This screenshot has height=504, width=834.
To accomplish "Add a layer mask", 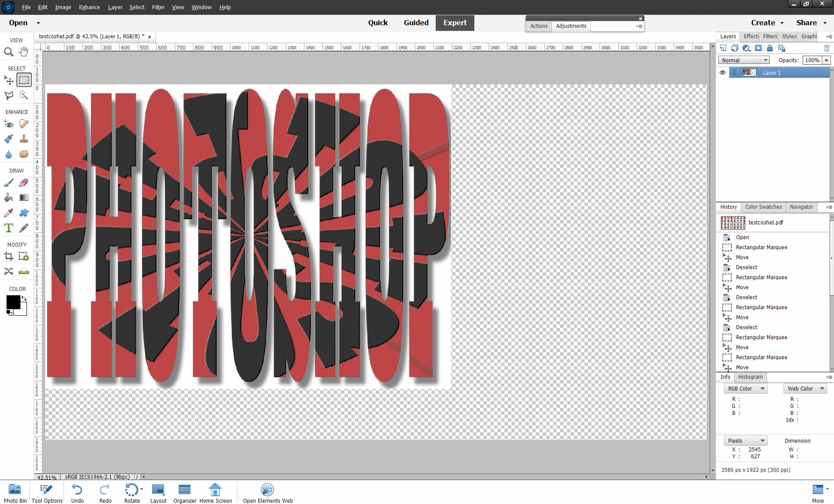I will (758, 48).
